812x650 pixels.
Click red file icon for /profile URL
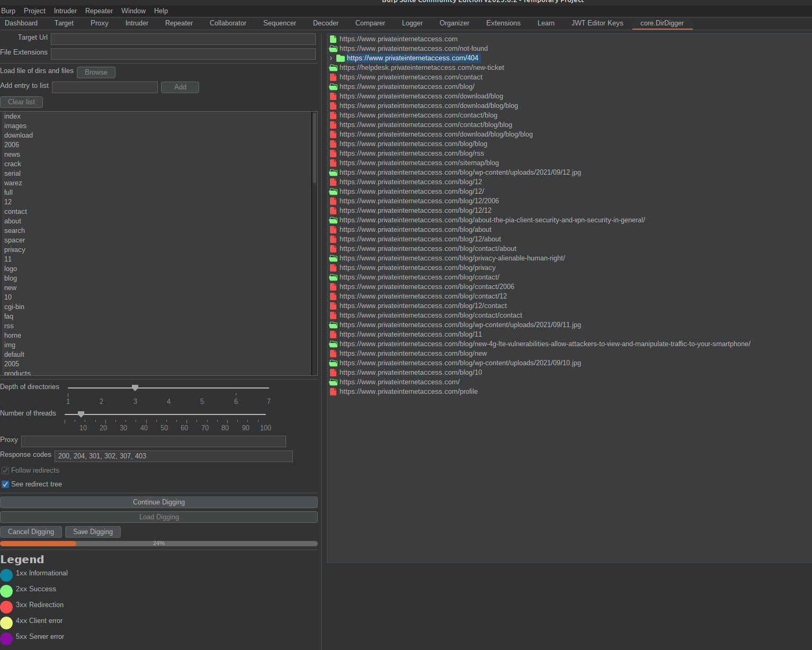tap(333, 392)
